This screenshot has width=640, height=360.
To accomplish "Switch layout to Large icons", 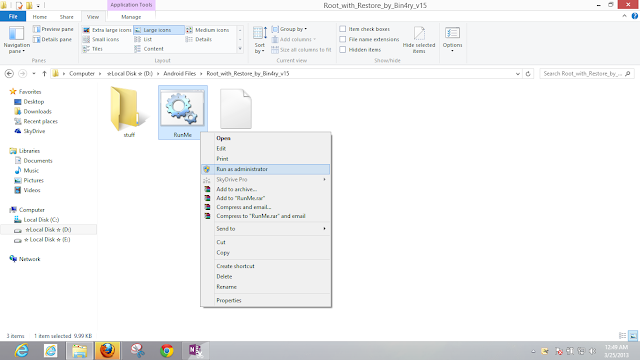I will coord(158,30).
